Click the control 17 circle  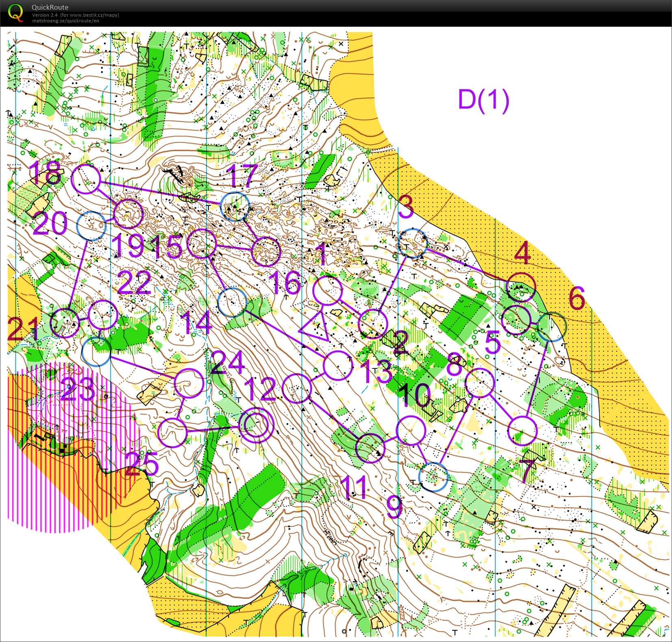(x=235, y=206)
